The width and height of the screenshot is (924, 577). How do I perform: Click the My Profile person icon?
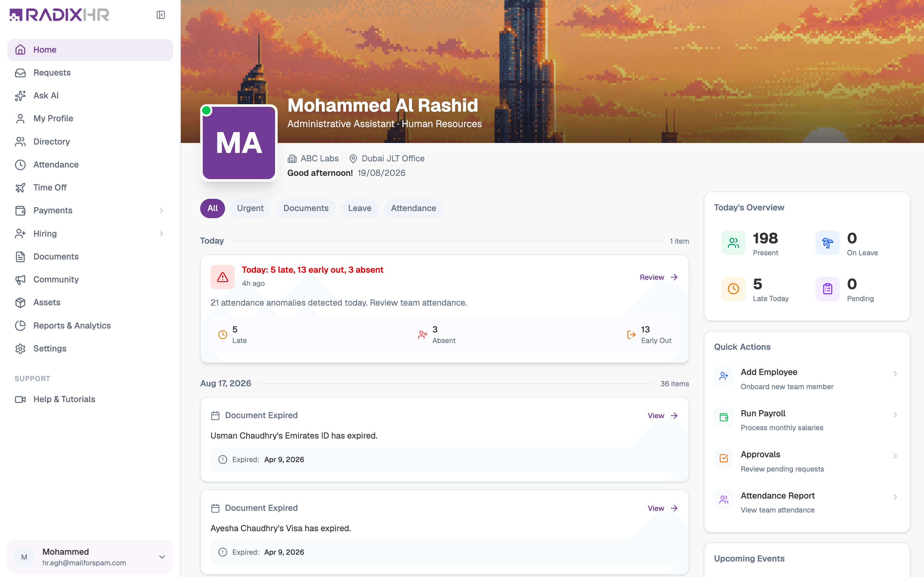(x=20, y=119)
